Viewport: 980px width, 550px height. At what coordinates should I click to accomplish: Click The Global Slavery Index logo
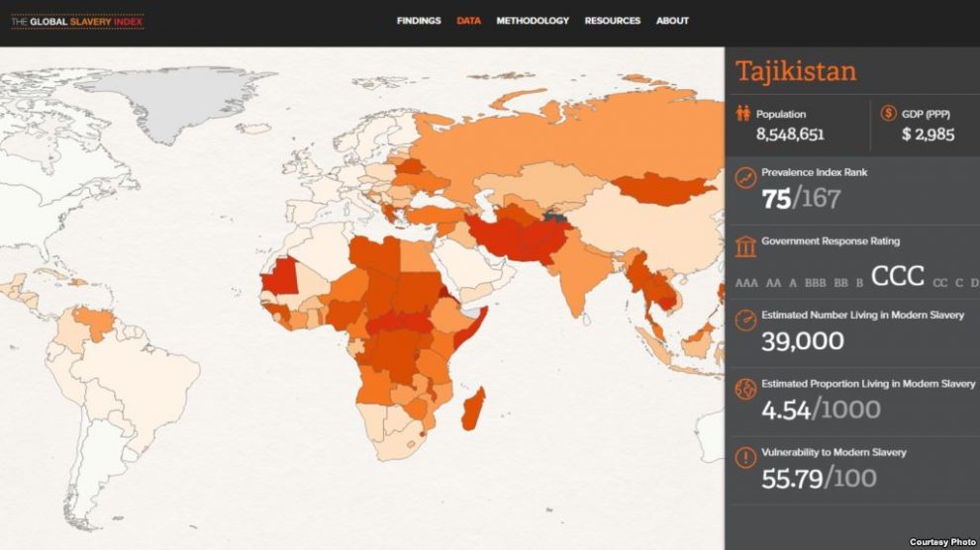(x=77, y=21)
